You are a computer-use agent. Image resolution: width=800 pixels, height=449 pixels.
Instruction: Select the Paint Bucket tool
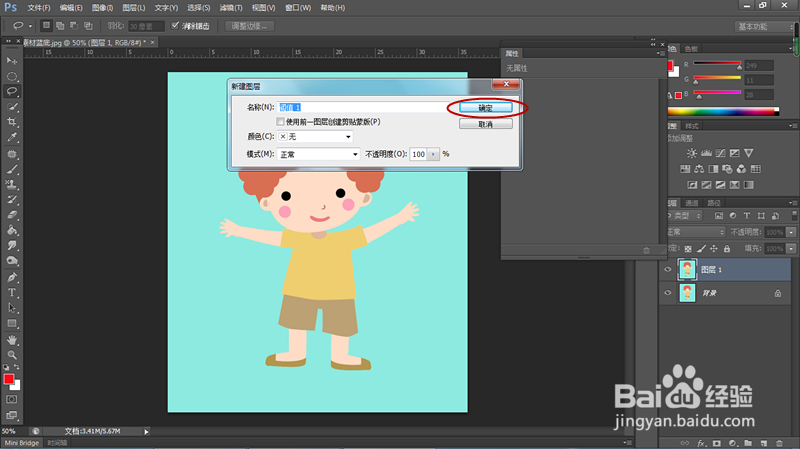click(x=12, y=230)
